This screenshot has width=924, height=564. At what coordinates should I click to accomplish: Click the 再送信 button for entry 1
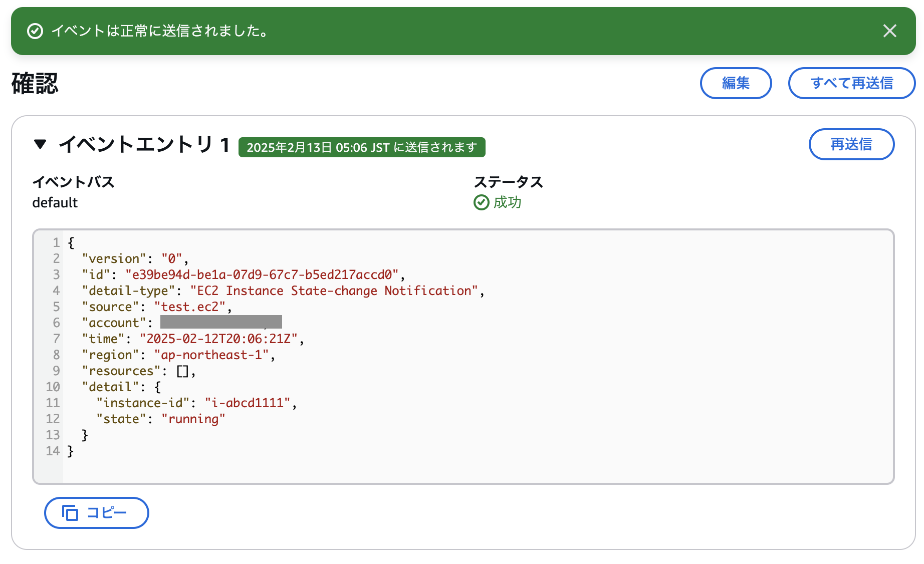coord(851,144)
